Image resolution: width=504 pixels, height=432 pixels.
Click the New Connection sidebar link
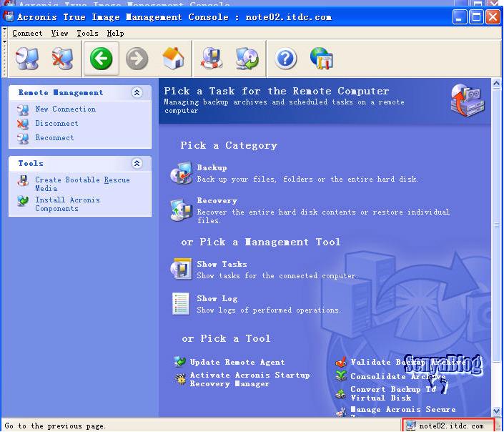(x=66, y=109)
